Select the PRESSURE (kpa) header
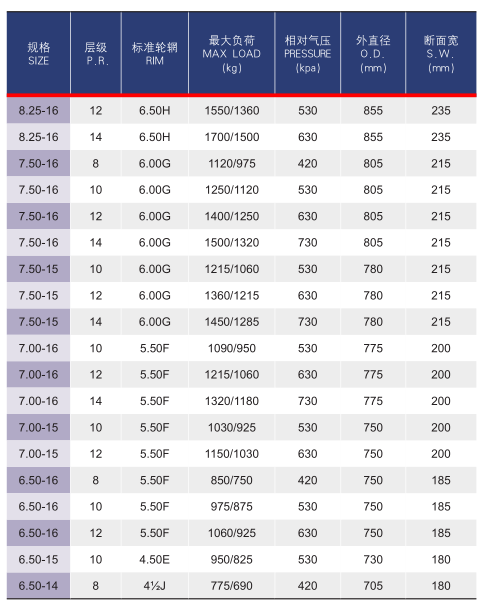Image resolution: width=485 pixels, height=606 pixels. [308, 53]
